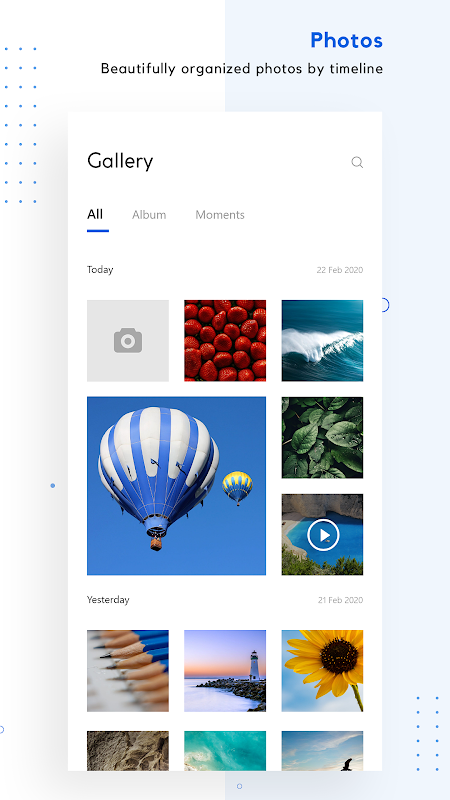This screenshot has width=450, height=800.
Task: Click the 21 Feb 2020 date
Action: tap(340, 600)
